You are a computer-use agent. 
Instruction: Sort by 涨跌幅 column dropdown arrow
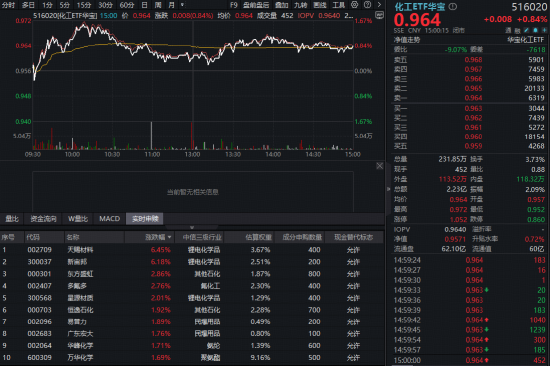169,237
